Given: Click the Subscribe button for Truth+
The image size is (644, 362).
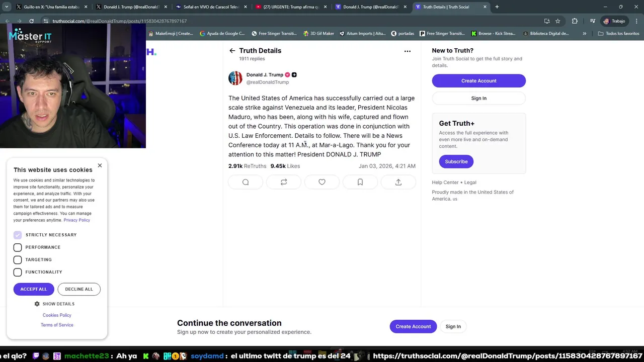Looking at the screenshot, I should point(456,161).
